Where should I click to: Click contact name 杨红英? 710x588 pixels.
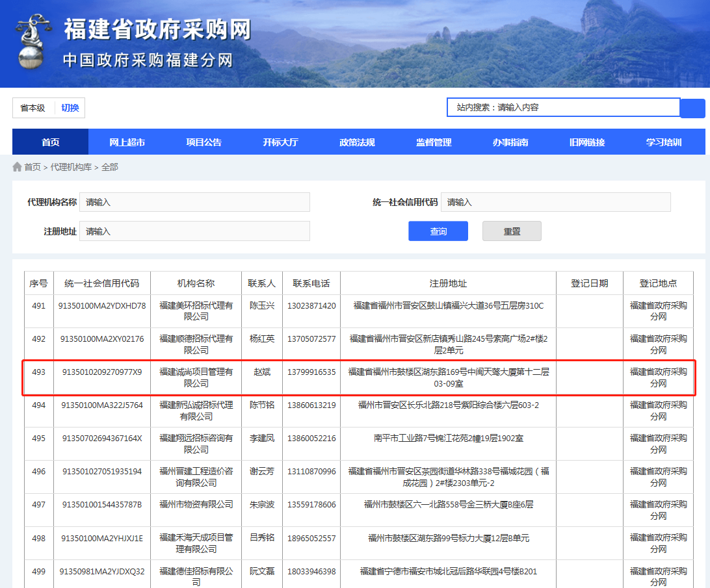point(262,339)
